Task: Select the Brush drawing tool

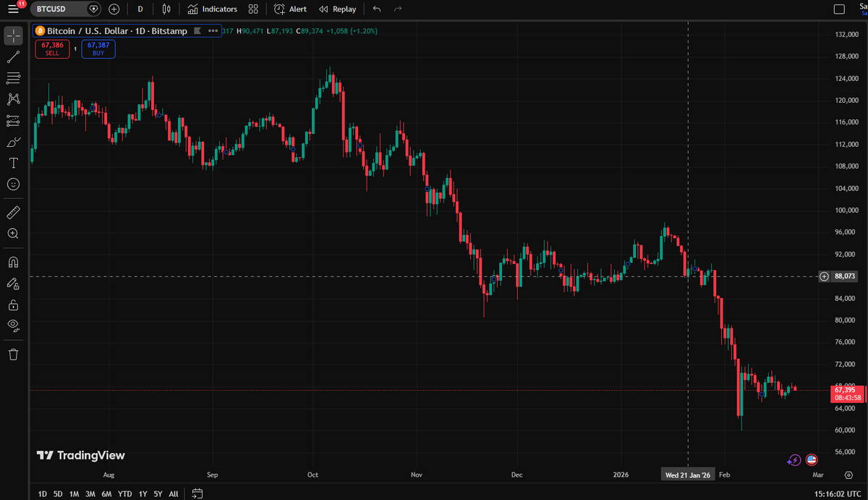Action: click(x=12, y=142)
